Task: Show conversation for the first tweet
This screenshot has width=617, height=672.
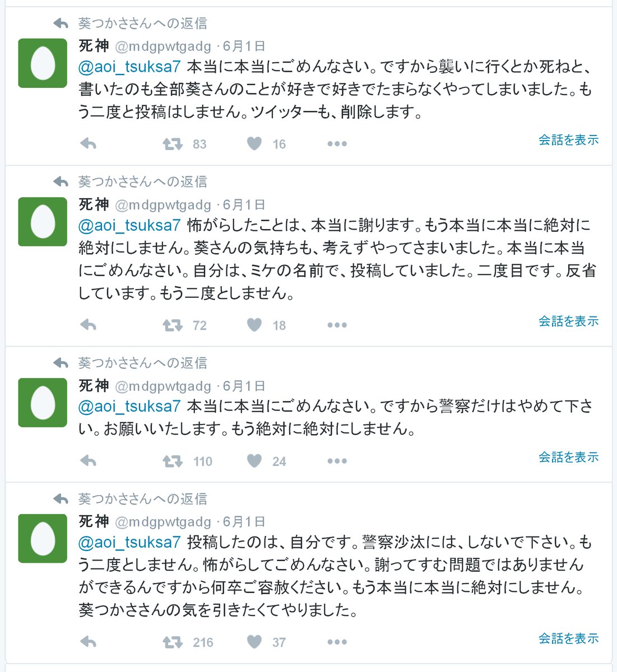Action: point(568,140)
